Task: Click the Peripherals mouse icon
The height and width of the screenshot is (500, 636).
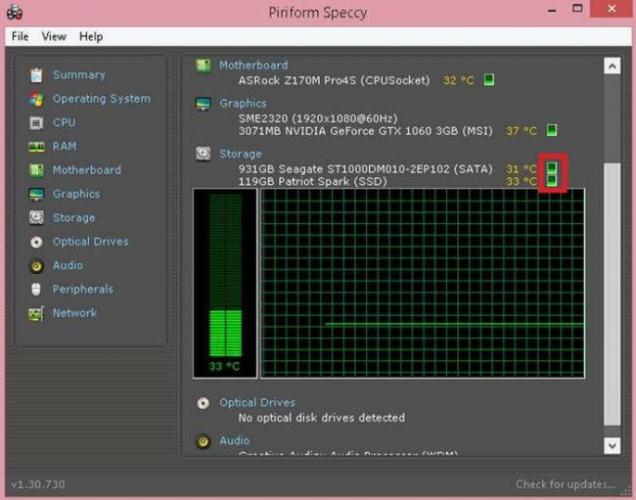Action: point(36,290)
